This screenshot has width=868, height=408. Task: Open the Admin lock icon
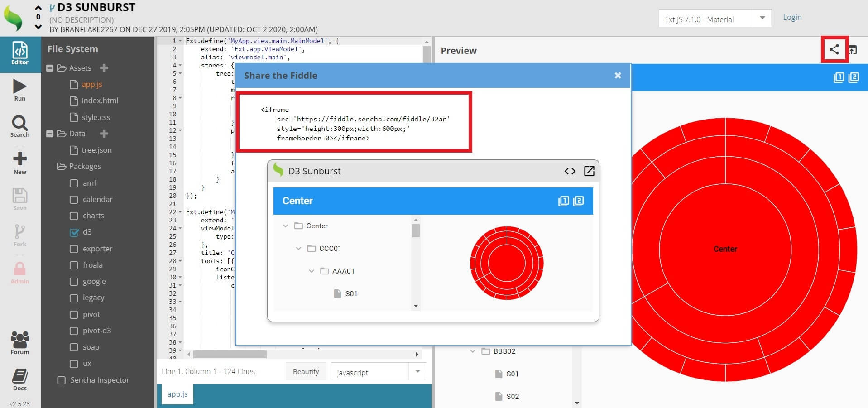[x=20, y=273]
